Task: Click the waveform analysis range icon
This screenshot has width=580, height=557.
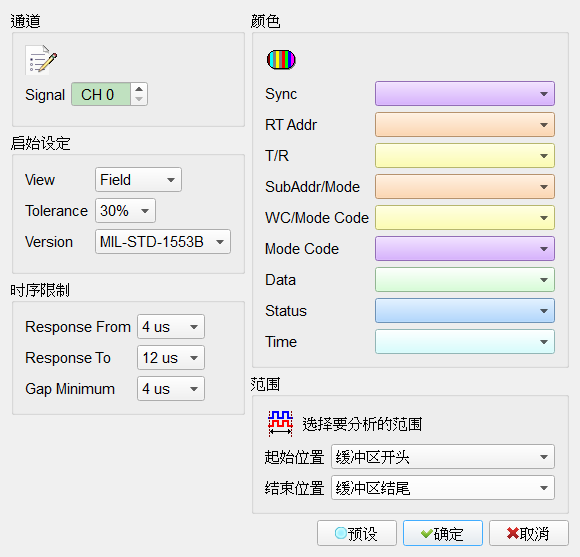Action: tap(280, 424)
